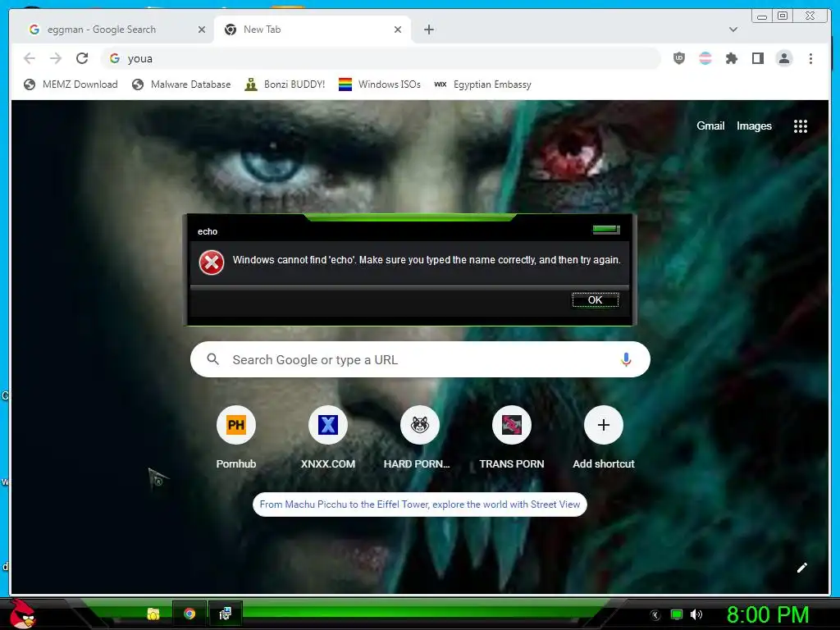
Task: Click the green network tray icon
Action: coord(677,614)
